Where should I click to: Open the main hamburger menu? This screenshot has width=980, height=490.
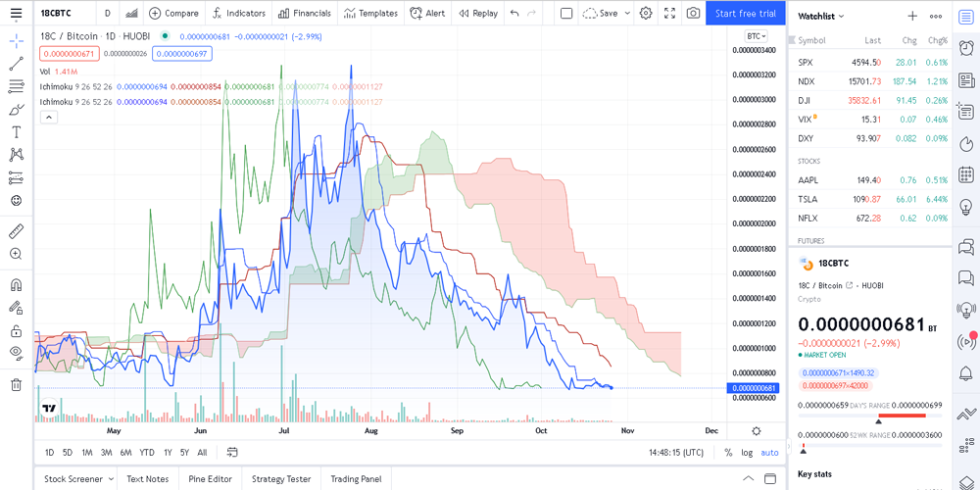pyautogui.click(x=17, y=13)
